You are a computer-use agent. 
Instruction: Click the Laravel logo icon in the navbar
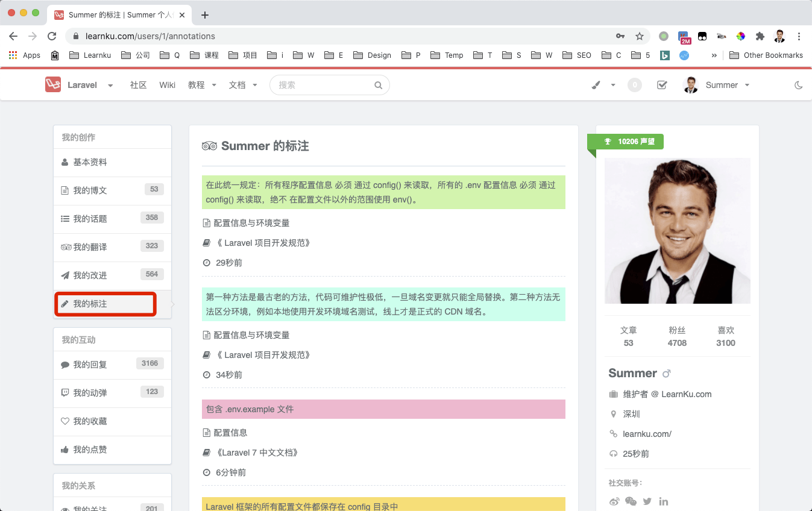(x=53, y=85)
